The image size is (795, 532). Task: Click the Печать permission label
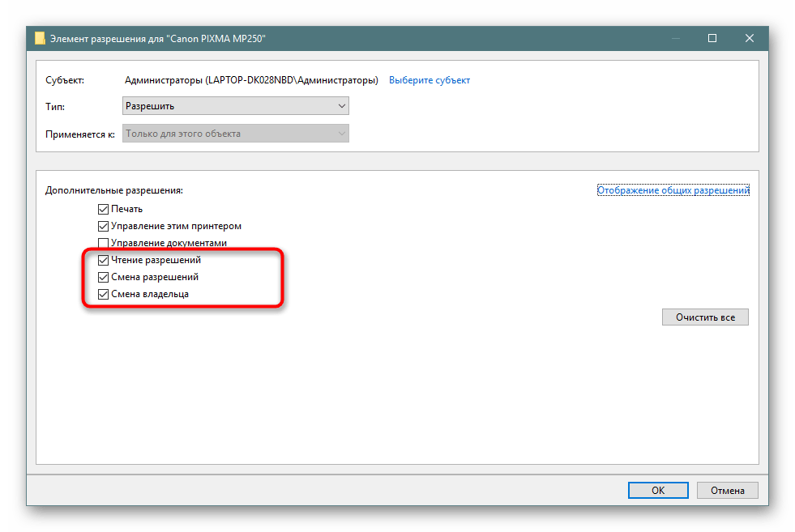[x=127, y=209]
